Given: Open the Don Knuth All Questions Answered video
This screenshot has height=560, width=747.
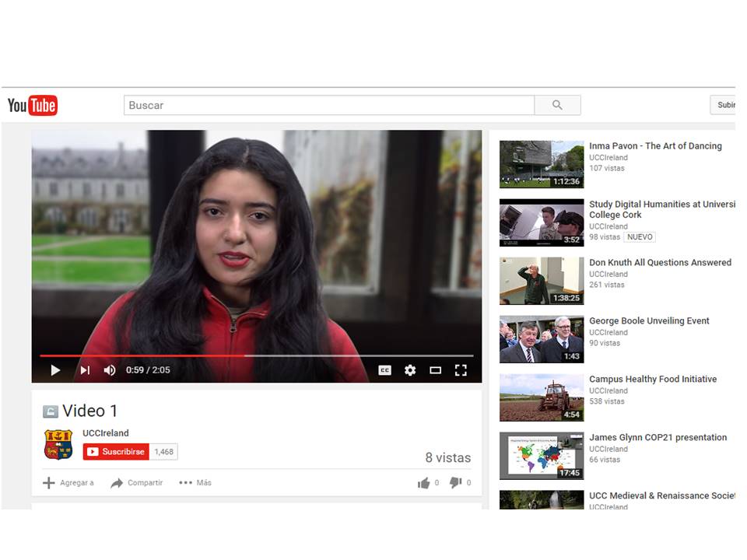Looking at the screenshot, I should 660,263.
